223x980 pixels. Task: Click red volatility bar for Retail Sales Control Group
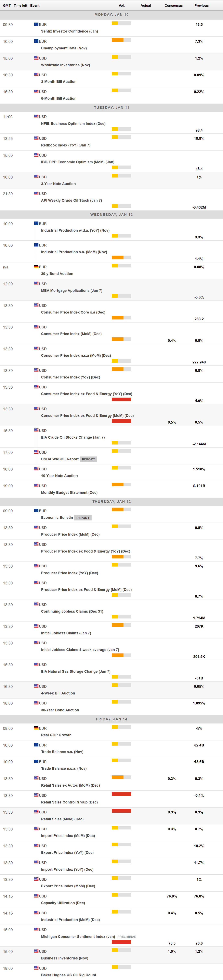[121, 794]
